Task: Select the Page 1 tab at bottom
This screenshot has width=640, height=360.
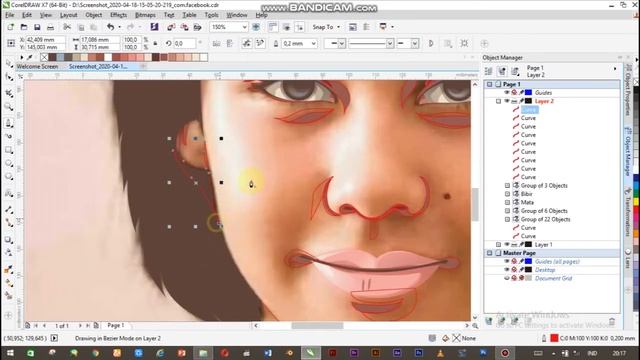Action: click(116, 325)
